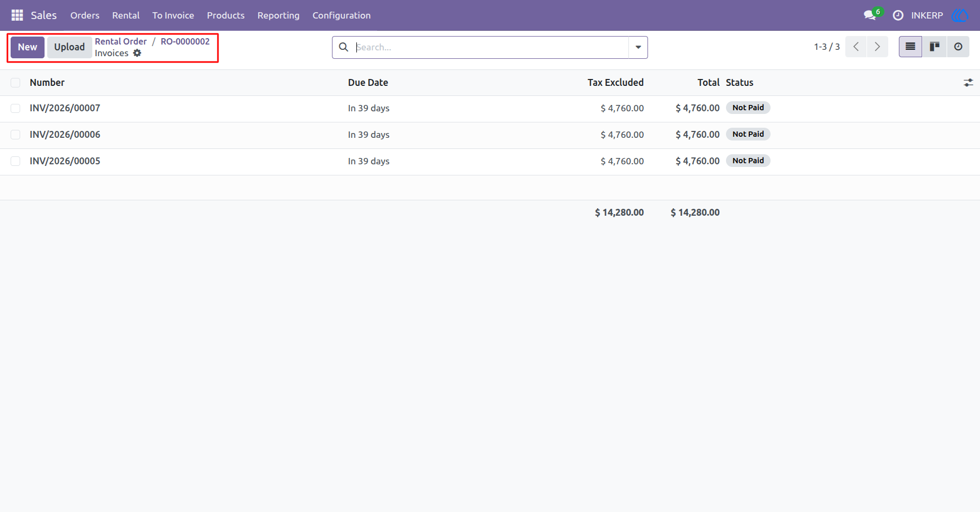Open the conversations chat icon
The height and width of the screenshot is (512, 980).
(870, 15)
